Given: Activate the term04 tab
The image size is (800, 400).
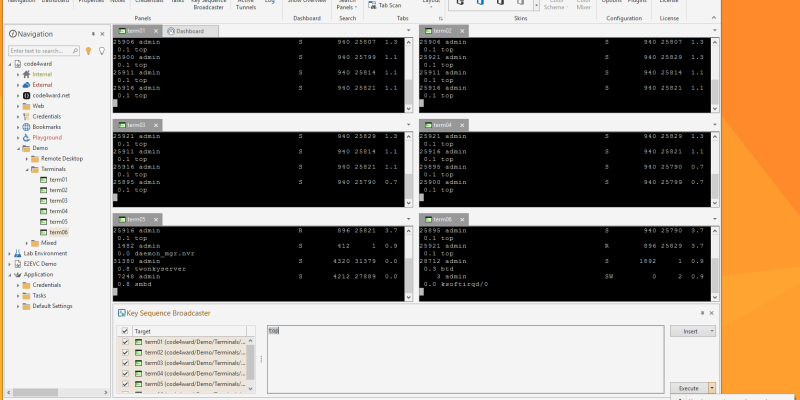Looking at the screenshot, I should (441, 125).
